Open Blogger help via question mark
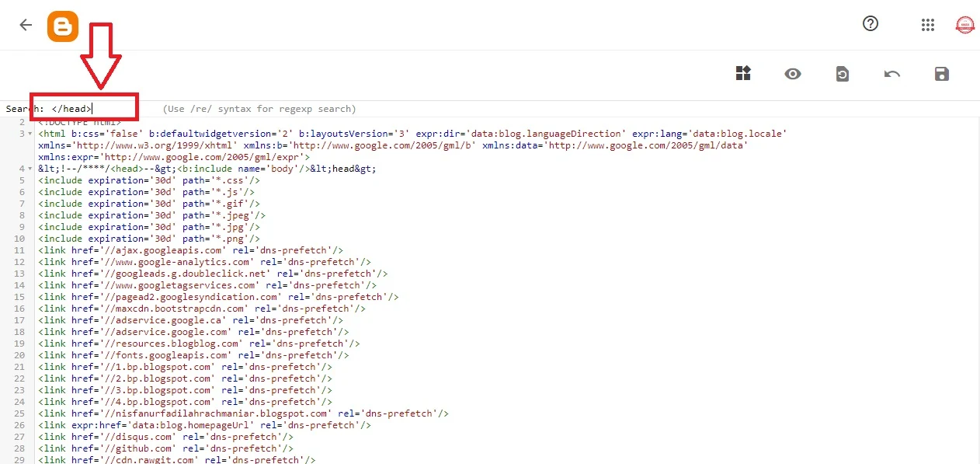Screen dimensions: 980x464 point(870,24)
